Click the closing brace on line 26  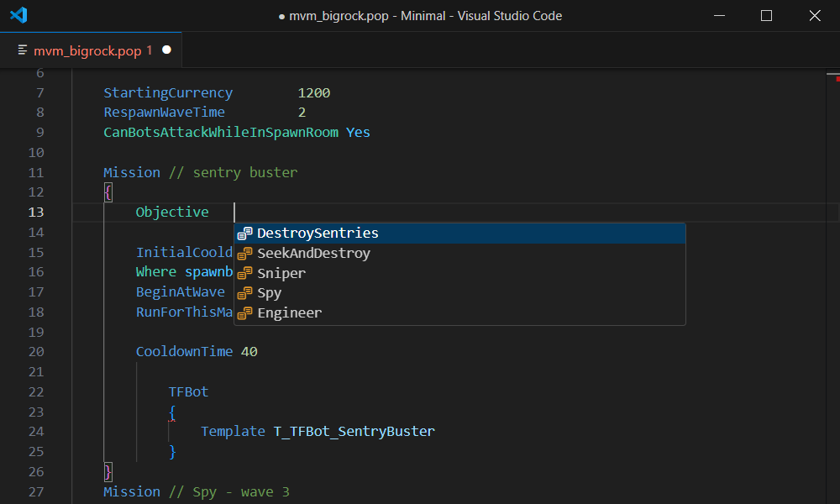pyautogui.click(x=108, y=472)
